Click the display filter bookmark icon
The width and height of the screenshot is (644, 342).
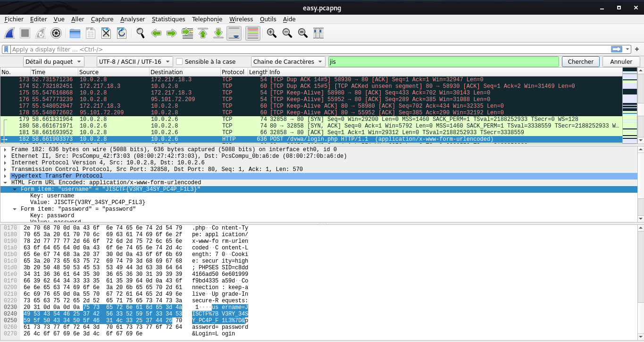(x=6, y=49)
